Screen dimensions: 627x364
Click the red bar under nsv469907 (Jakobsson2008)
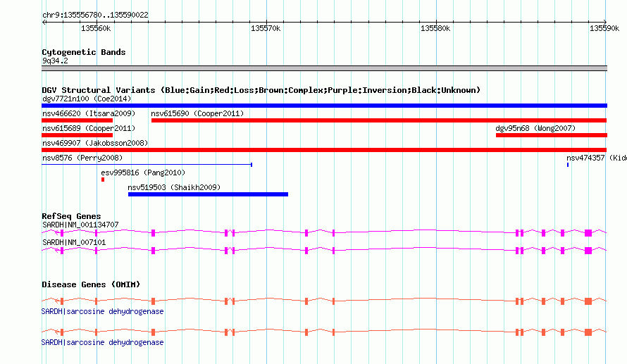[324, 150]
